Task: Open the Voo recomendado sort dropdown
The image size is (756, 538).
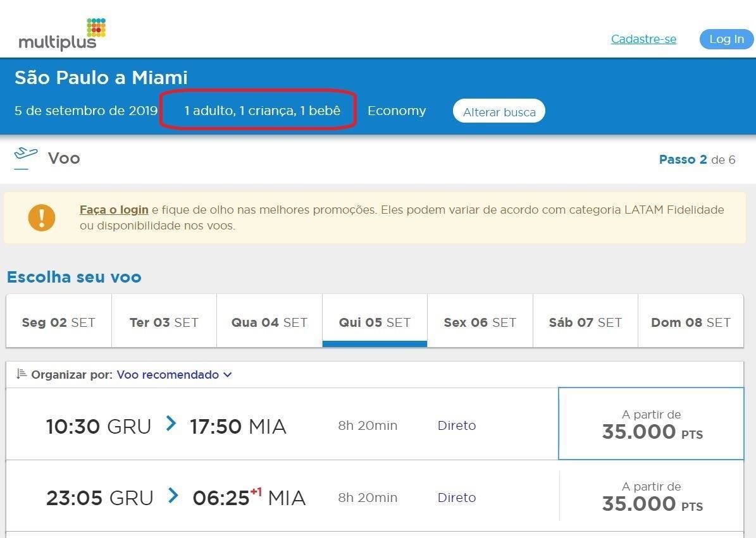Action: pos(174,375)
